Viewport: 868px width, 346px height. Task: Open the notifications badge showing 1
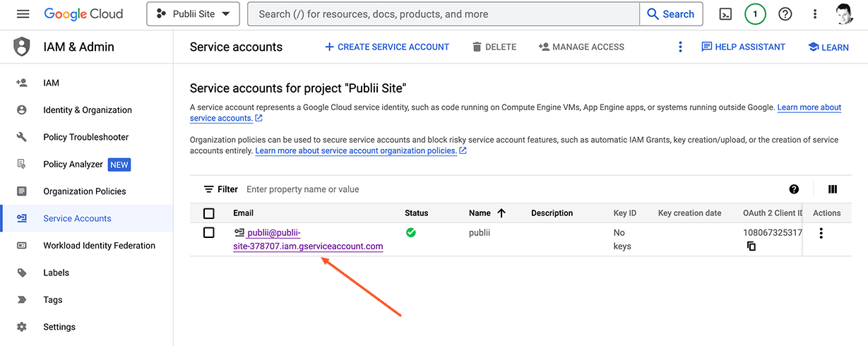tap(755, 14)
